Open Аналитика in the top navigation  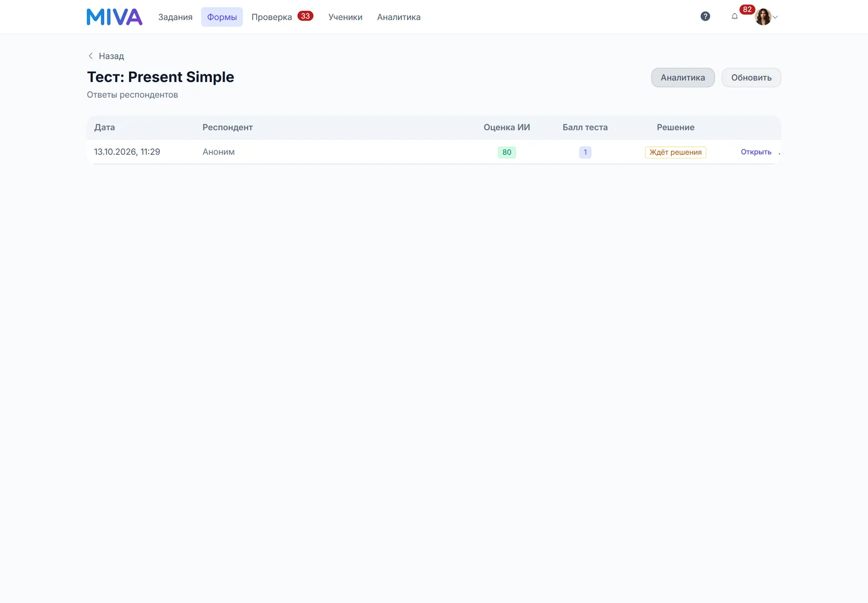(x=399, y=17)
